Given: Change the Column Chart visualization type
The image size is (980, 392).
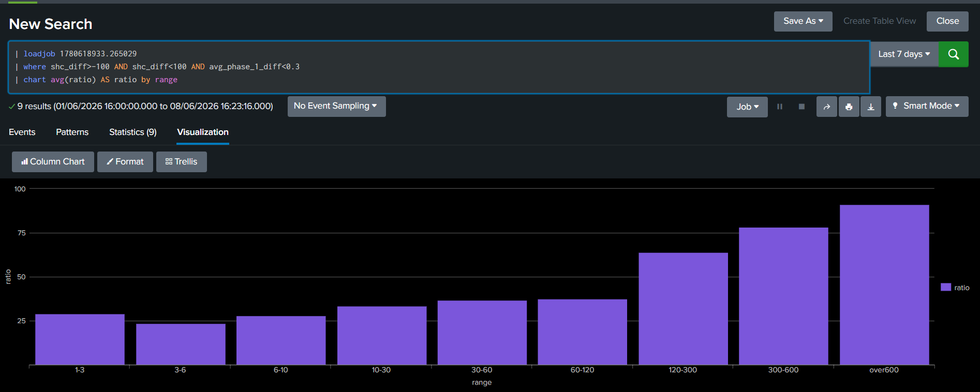Looking at the screenshot, I should pos(53,162).
